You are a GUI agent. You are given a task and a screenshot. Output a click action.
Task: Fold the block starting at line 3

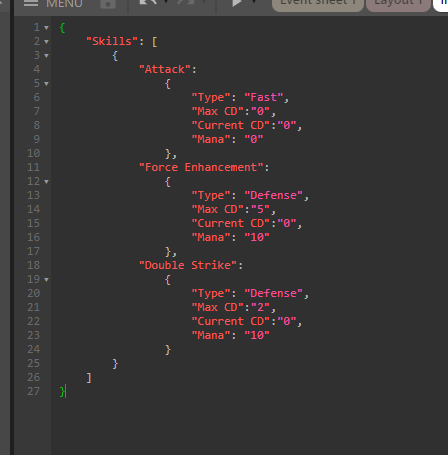[46, 56]
